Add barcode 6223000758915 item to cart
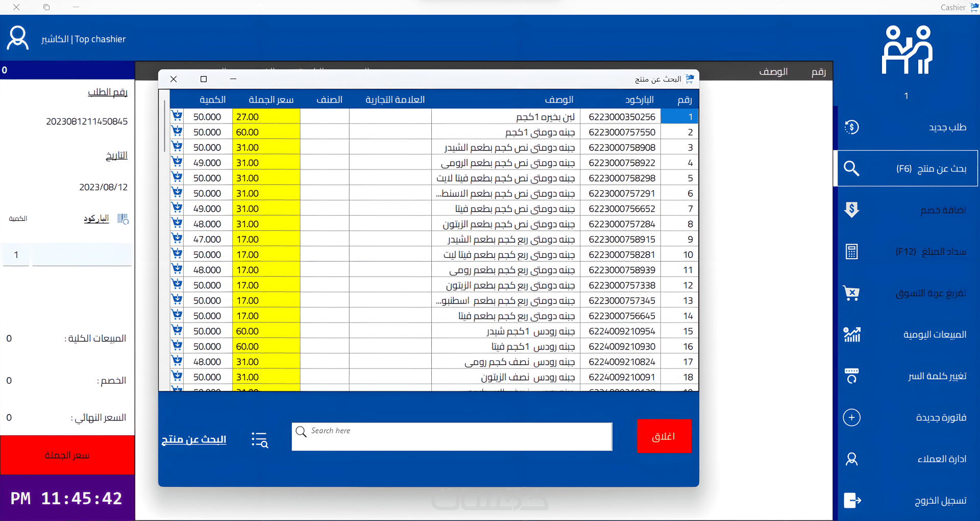 point(177,239)
